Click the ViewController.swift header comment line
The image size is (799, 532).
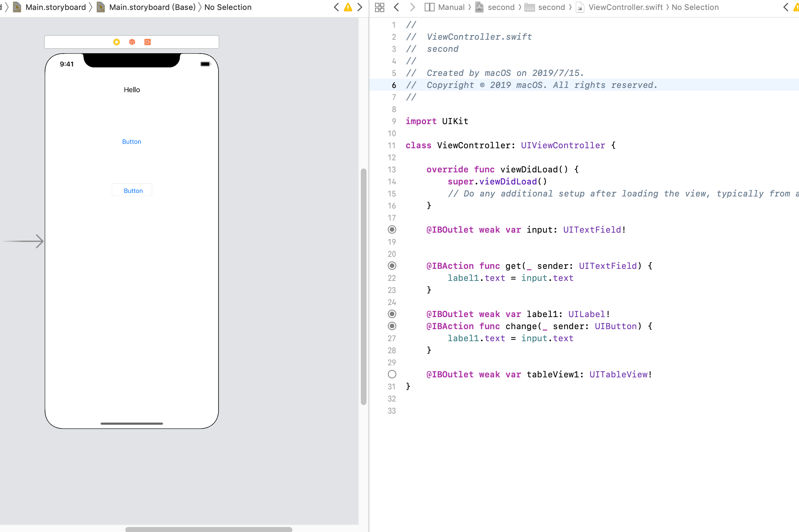(x=469, y=37)
